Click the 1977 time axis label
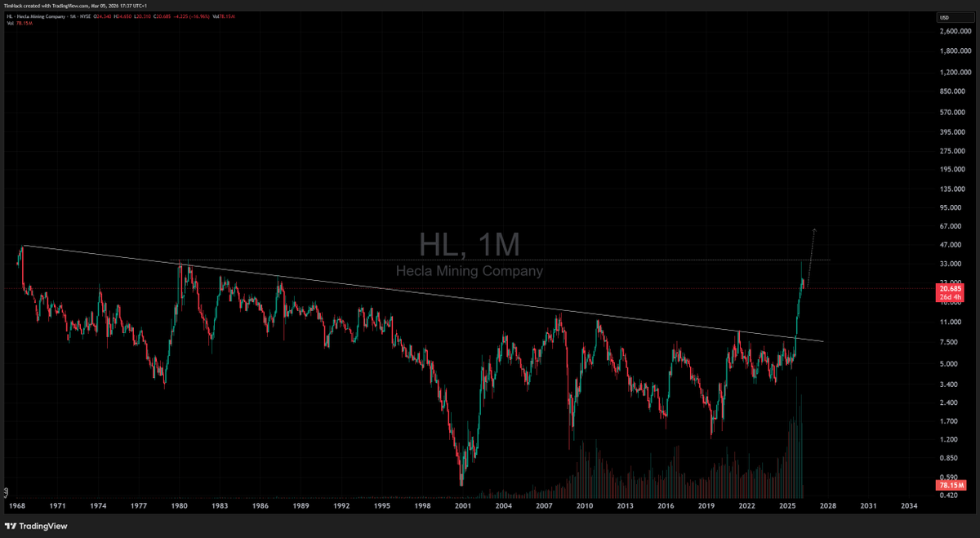 [x=139, y=506]
